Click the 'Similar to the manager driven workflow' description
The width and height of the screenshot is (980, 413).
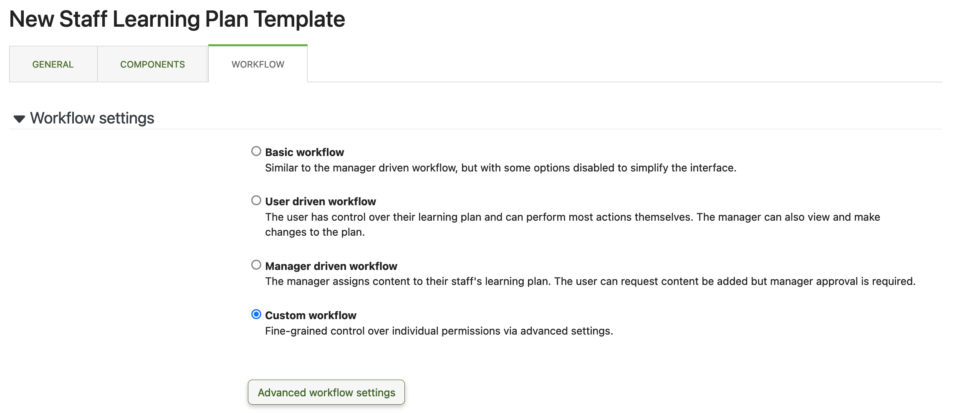click(501, 168)
